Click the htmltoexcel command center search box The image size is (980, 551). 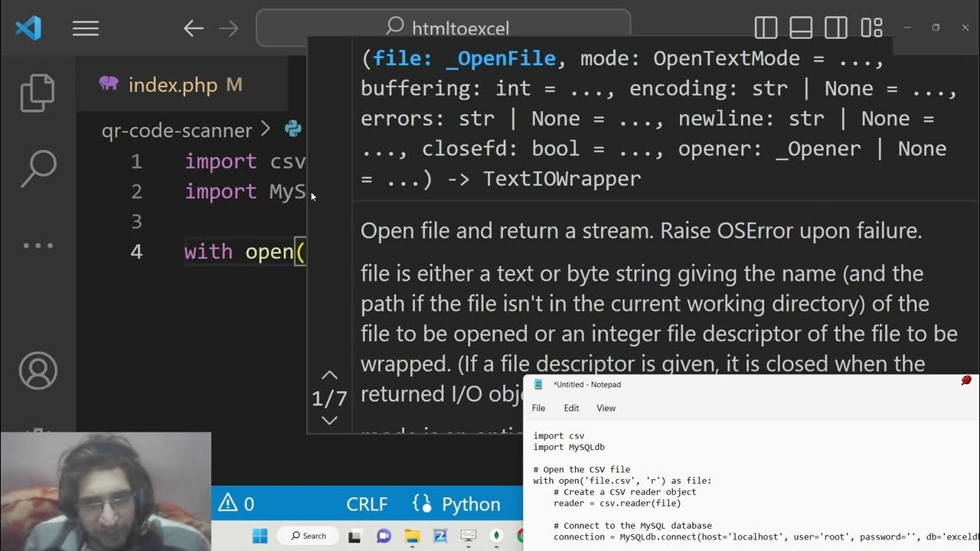tap(444, 28)
